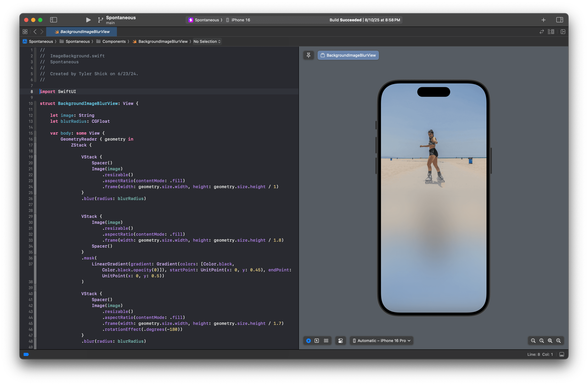Viewport: 588px width, 385px height.
Task: Go back in editor history
Action: click(35, 32)
